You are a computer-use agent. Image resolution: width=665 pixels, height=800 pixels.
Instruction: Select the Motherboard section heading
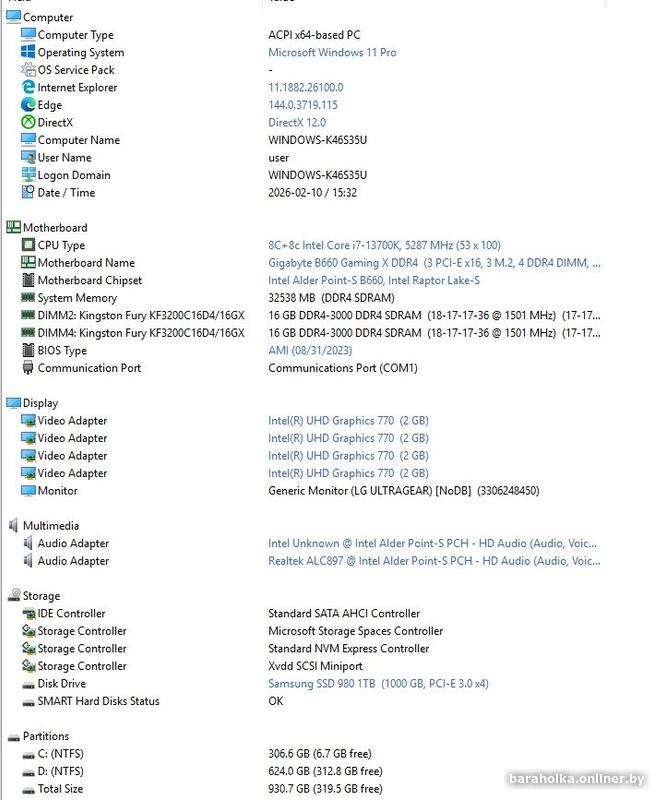[55, 227]
